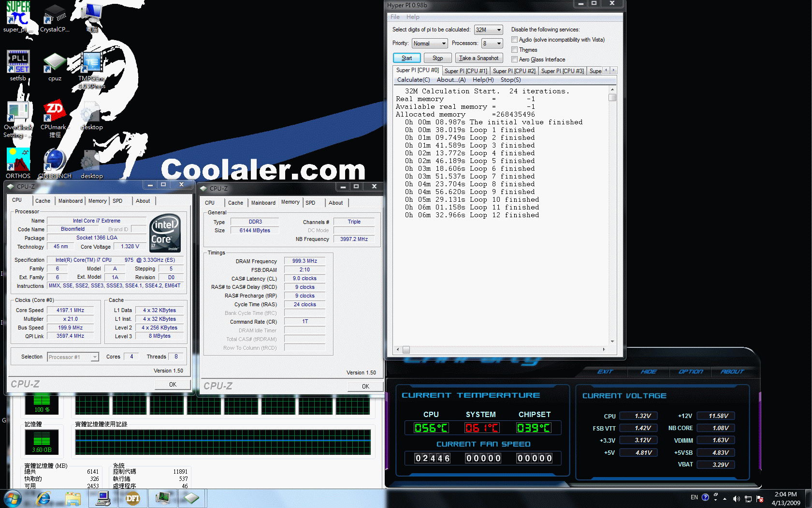Switch to SPD tab in right CPU-Z window
This screenshot has height=508, width=812.
pyautogui.click(x=310, y=203)
